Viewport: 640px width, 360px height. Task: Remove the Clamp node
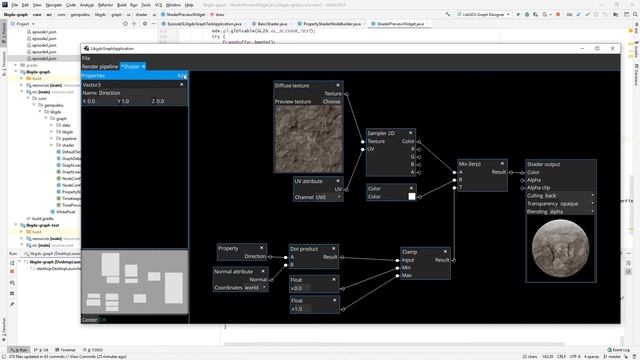pyautogui.click(x=445, y=251)
